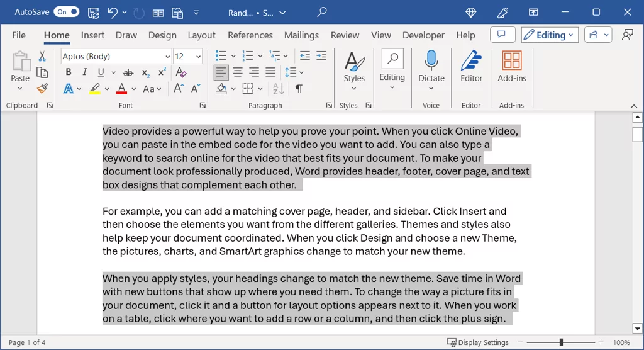Open ribbon display options icon
The image size is (644, 350).
pyautogui.click(x=533, y=13)
